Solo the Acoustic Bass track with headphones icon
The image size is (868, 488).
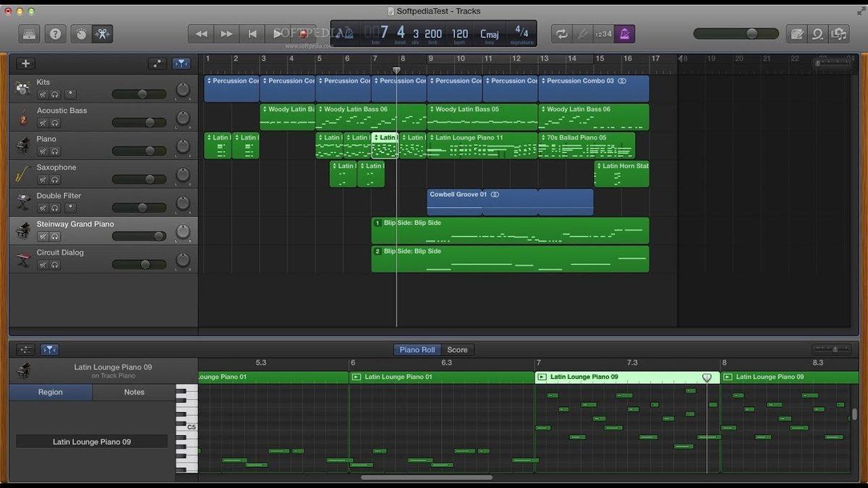pyautogui.click(x=55, y=121)
